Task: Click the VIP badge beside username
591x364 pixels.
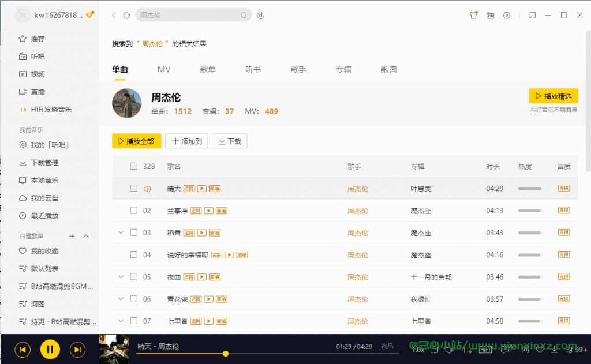Action: click(89, 15)
